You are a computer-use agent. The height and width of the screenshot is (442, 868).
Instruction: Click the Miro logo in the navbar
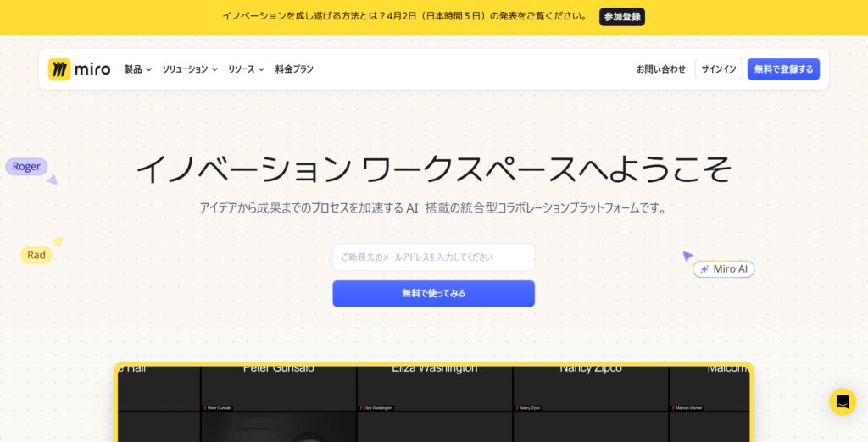pos(79,69)
